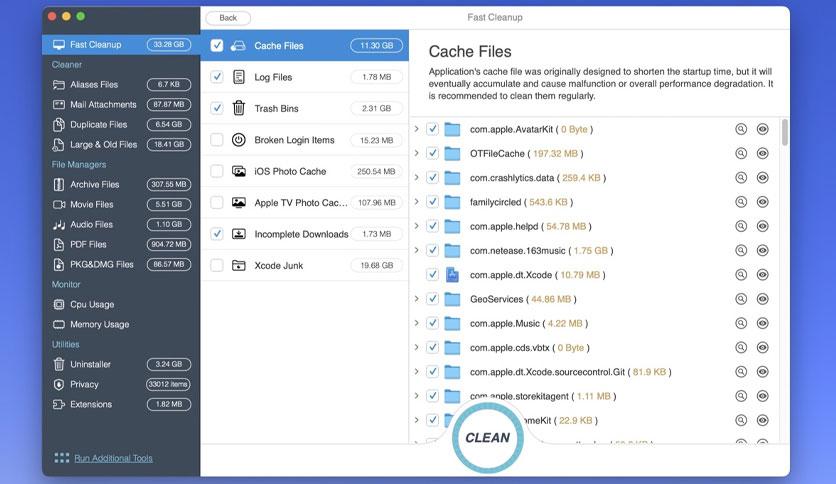836x484 pixels.
Task: Click the Incomplete Downloads icon
Action: point(239,234)
